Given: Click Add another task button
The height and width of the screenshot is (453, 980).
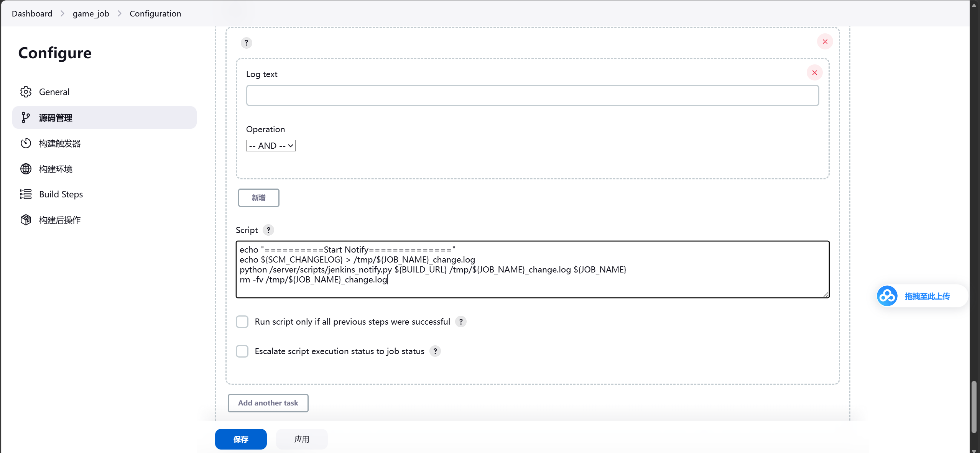Looking at the screenshot, I should tap(268, 403).
